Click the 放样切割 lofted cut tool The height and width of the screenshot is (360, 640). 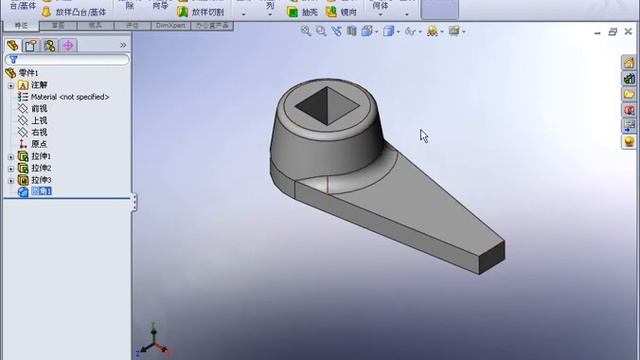click(x=200, y=12)
